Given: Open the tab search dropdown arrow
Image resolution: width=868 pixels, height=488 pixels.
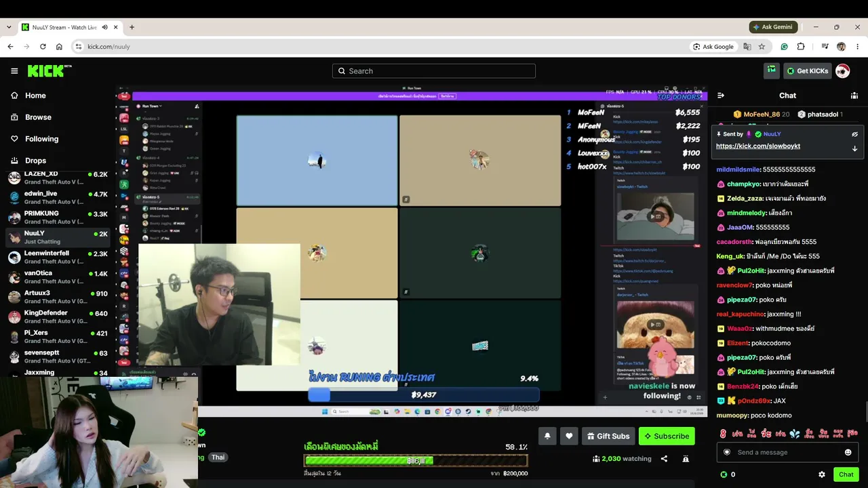Looking at the screenshot, I should pos(8,27).
